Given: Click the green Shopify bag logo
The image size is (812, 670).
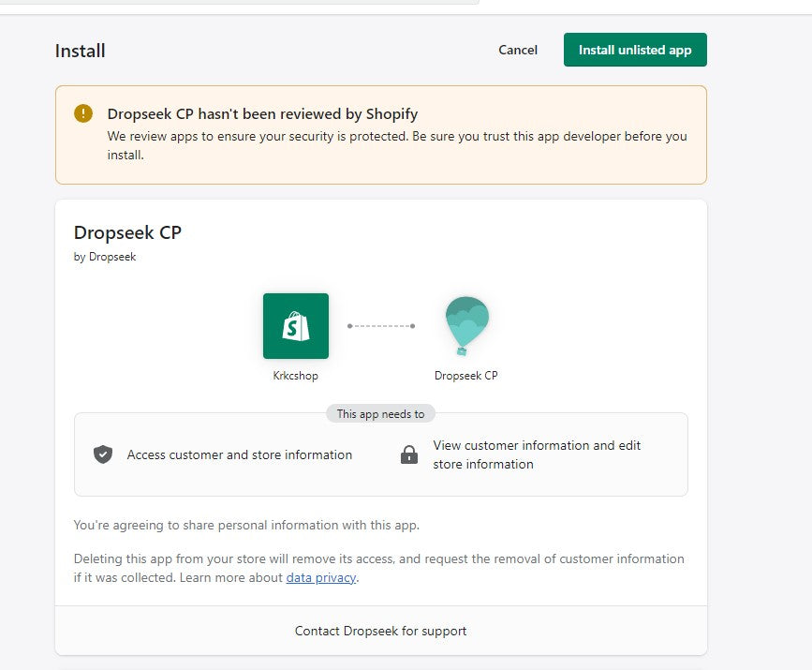Looking at the screenshot, I should point(296,326).
